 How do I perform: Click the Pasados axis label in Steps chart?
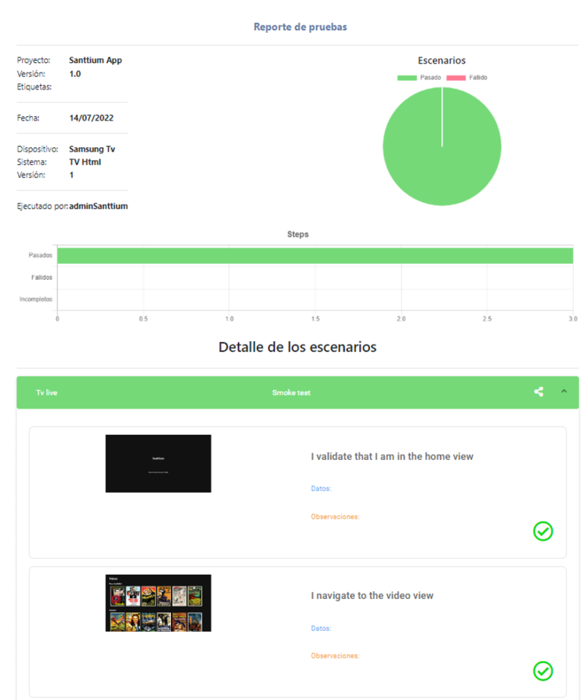pos(40,256)
